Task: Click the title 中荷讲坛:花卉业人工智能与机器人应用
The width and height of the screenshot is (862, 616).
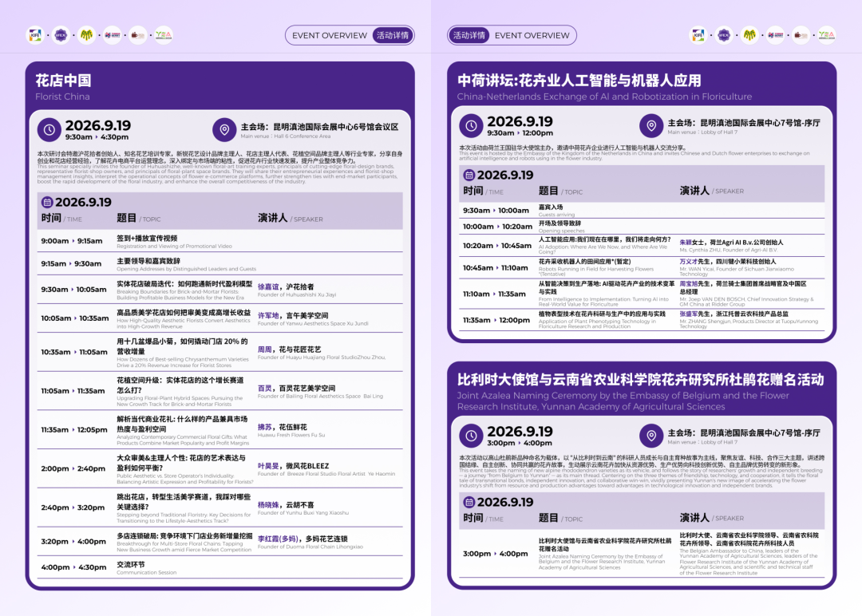Action: [x=579, y=81]
